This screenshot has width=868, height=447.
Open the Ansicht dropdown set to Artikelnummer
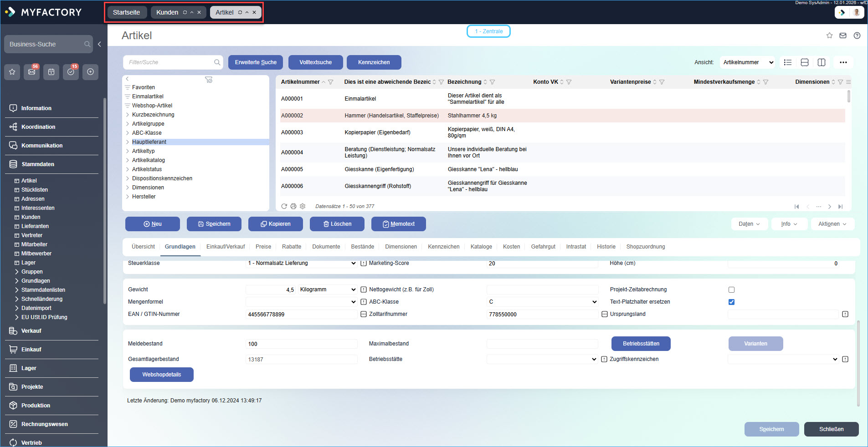click(x=747, y=62)
